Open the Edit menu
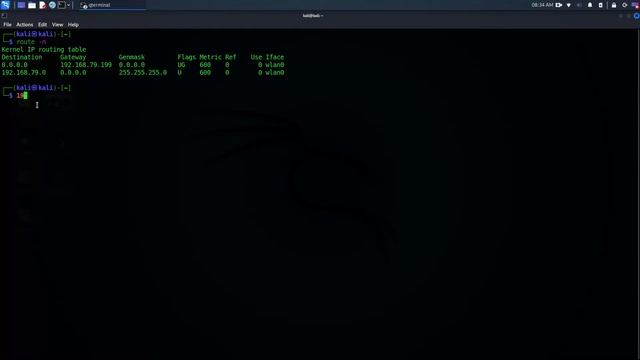 42,24
